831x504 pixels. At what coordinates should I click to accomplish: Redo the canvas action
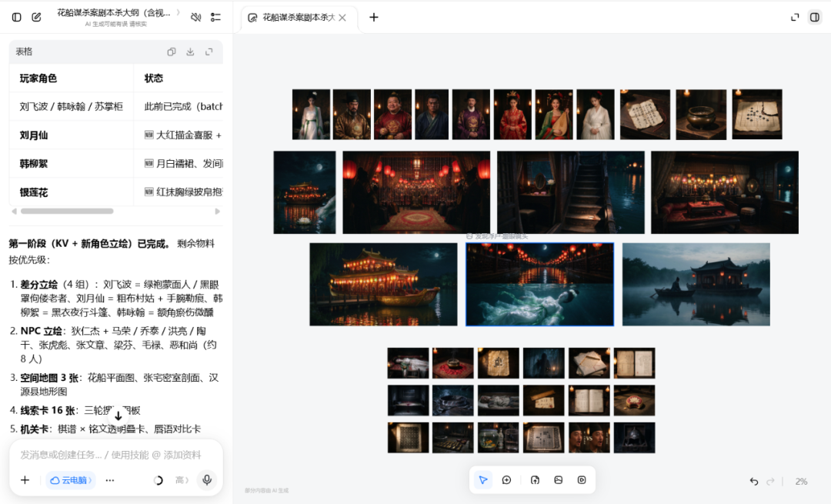pos(770,481)
